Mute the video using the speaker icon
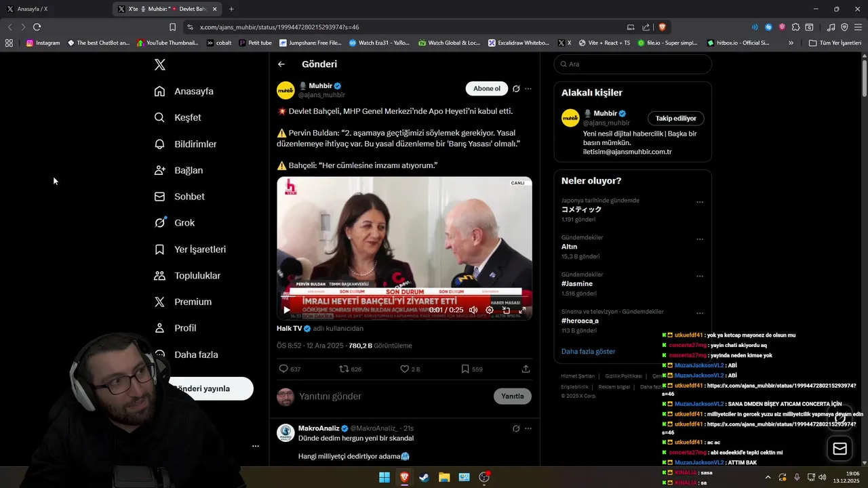 (x=473, y=310)
